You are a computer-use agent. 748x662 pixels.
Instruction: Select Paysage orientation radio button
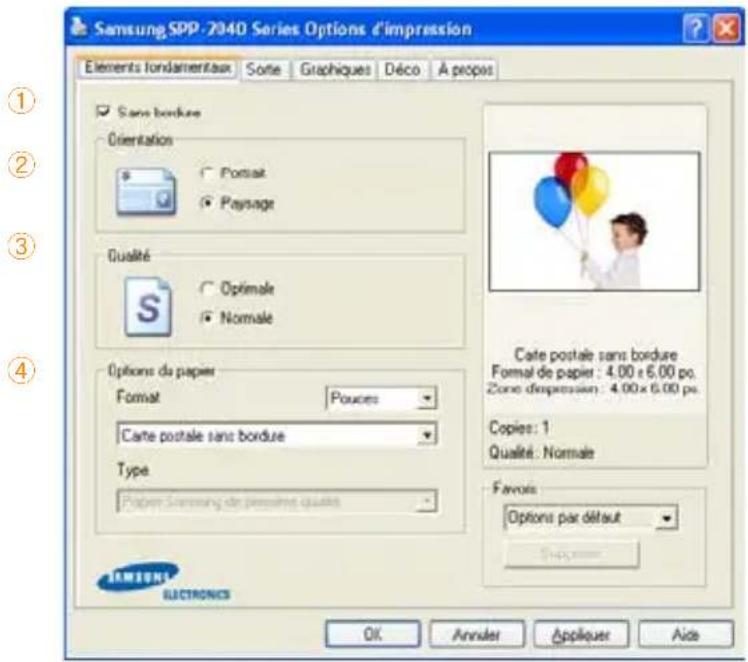coord(207,203)
